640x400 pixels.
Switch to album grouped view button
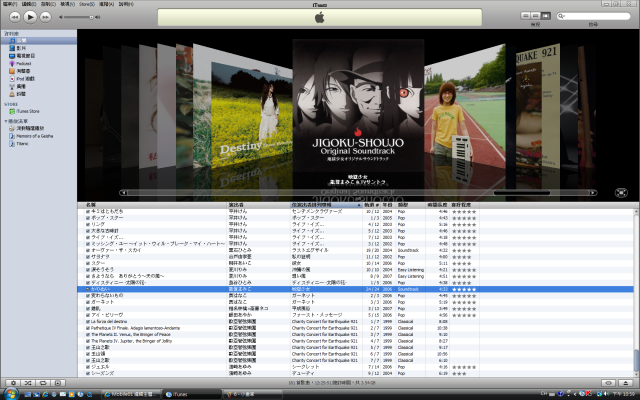pos(536,16)
